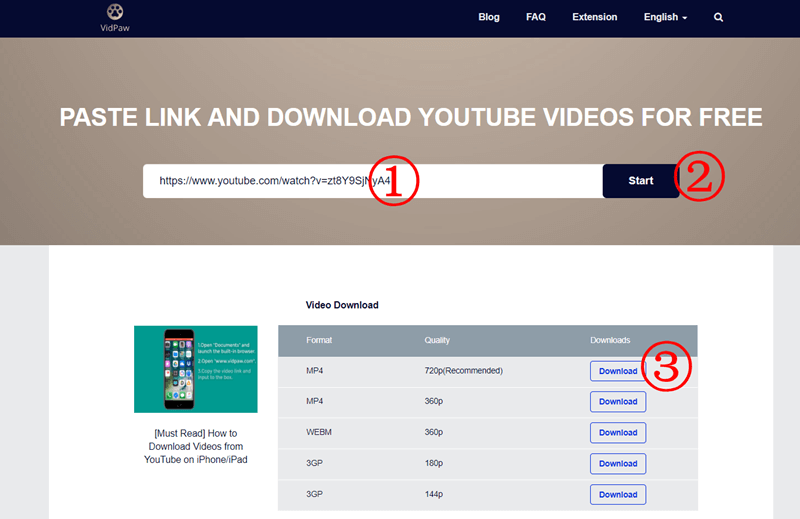This screenshot has width=800, height=519.
Task: Open the Blog page
Action: pos(489,17)
